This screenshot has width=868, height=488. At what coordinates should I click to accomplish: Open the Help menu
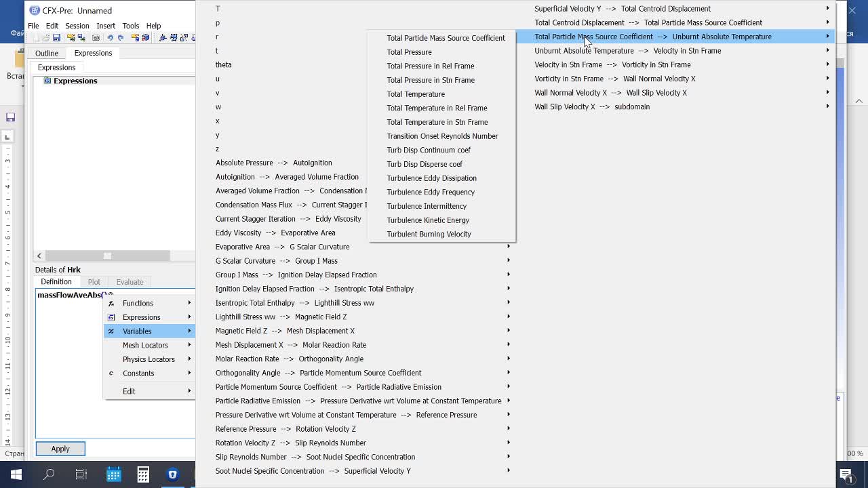(154, 26)
